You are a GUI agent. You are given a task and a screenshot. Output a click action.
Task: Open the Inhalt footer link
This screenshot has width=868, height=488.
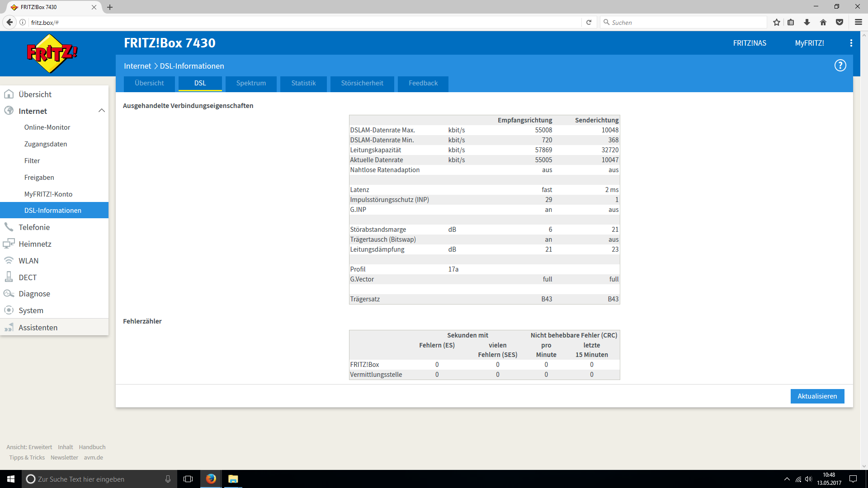tap(65, 447)
